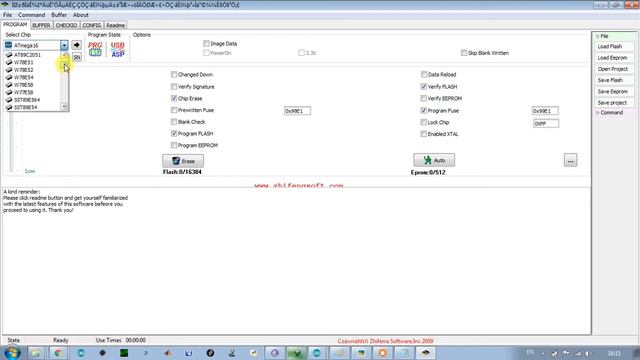Tick the Data Reload checkbox
This screenshot has width=640, height=360.
click(x=424, y=75)
